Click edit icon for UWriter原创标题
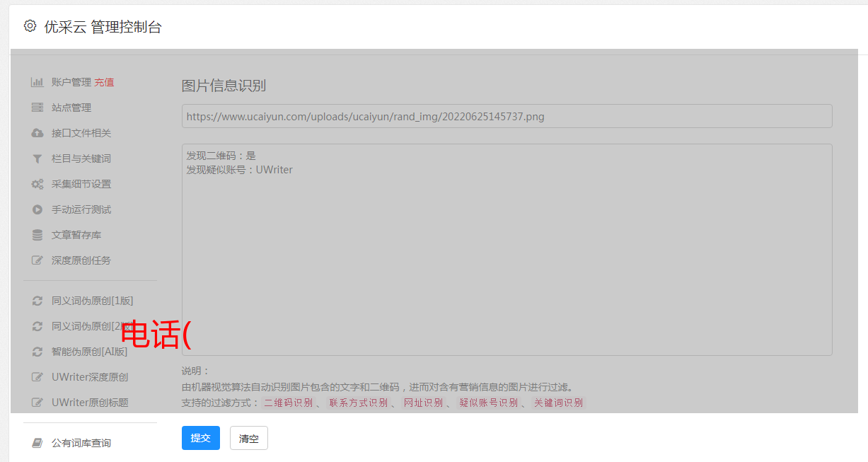Screen dimensions: 868x462 (x=37, y=403)
